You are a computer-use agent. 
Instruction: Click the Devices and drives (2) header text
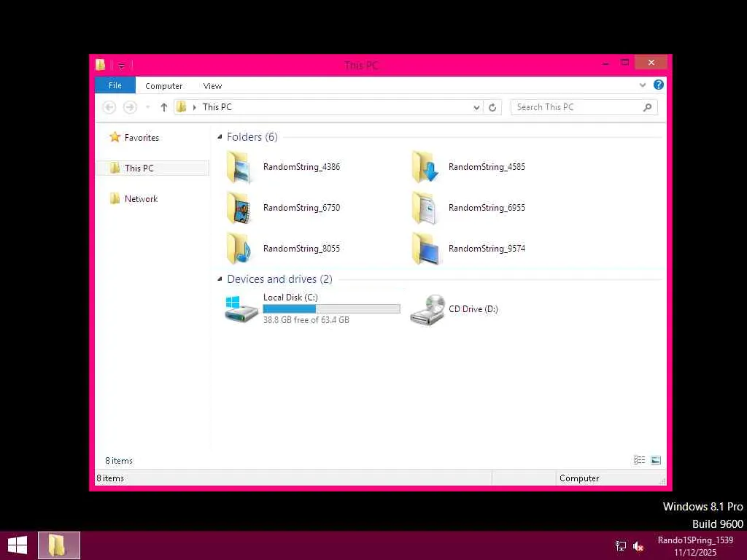(x=279, y=279)
